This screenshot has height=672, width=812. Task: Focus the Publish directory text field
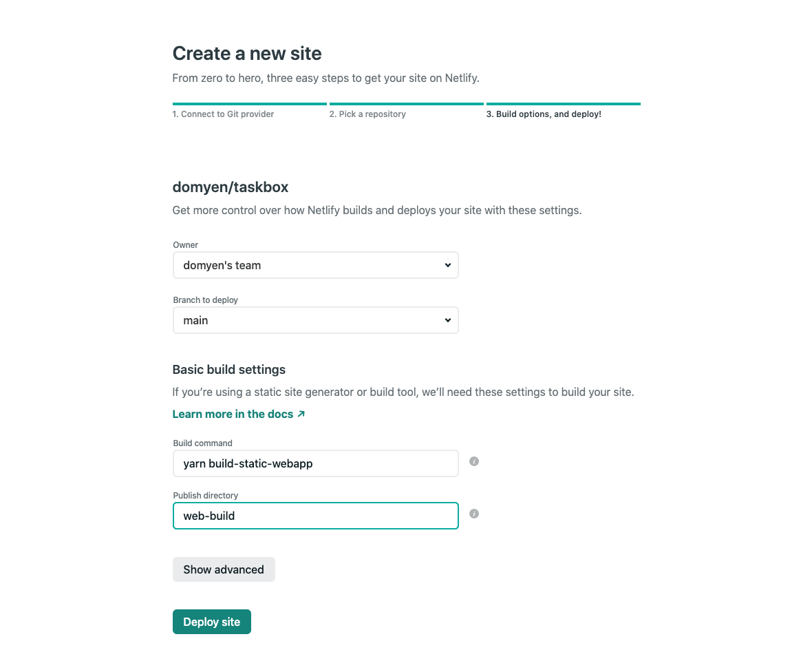tap(315, 515)
